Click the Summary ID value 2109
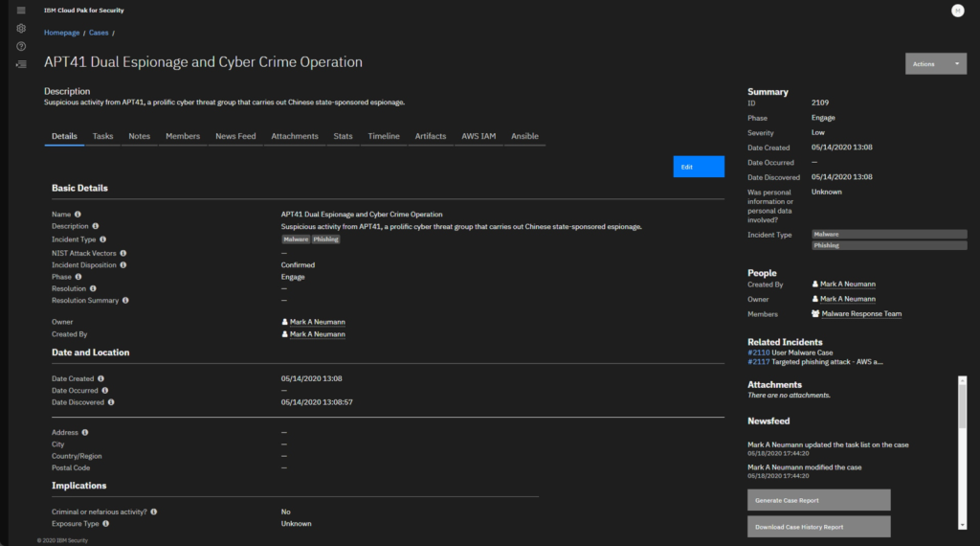The height and width of the screenshot is (546, 980). [820, 102]
